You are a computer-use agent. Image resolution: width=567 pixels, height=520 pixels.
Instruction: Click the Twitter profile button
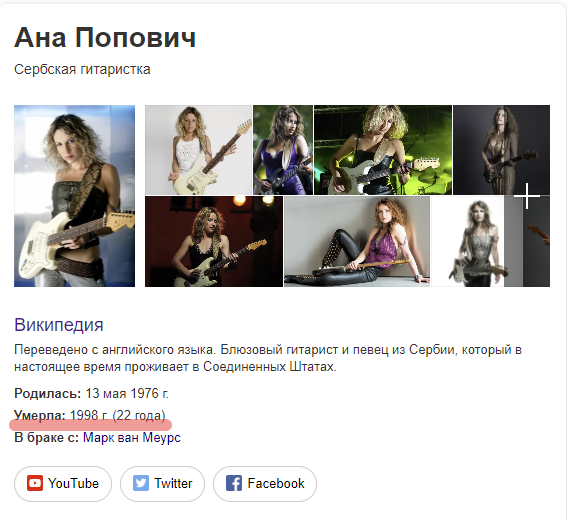pos(162,483)
